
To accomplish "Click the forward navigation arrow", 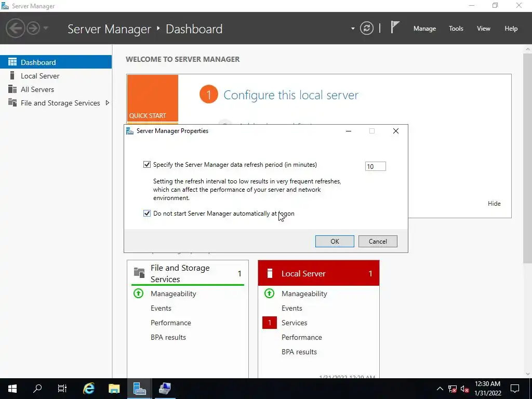I will click(33, 28).
